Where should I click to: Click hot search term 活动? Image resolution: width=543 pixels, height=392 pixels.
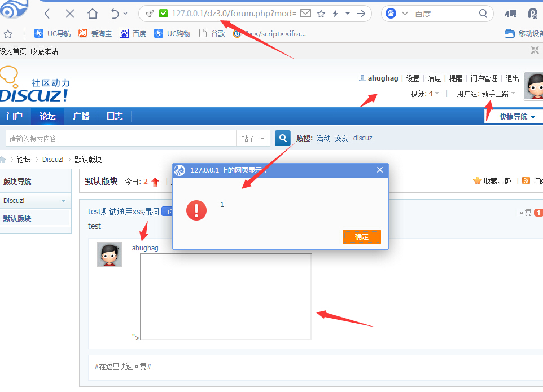pyautogui.click(x=324, y=138)
